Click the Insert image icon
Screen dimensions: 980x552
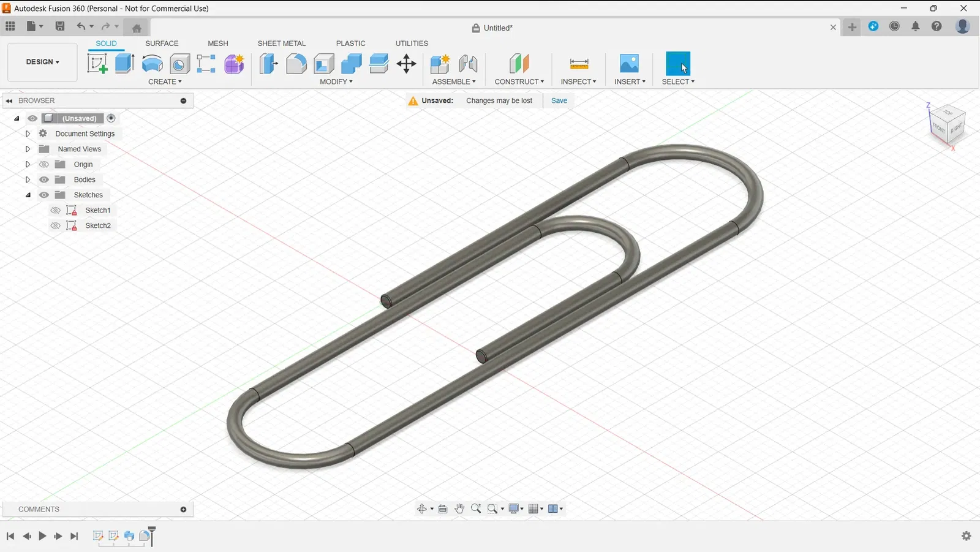pyautogui.click(x=629, y=64)
